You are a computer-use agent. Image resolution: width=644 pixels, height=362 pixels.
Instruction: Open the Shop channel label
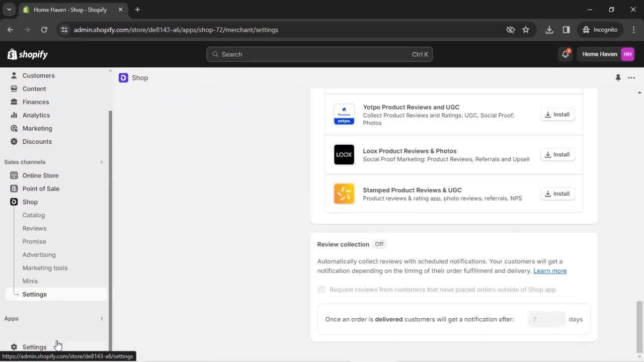click(30, 202)
